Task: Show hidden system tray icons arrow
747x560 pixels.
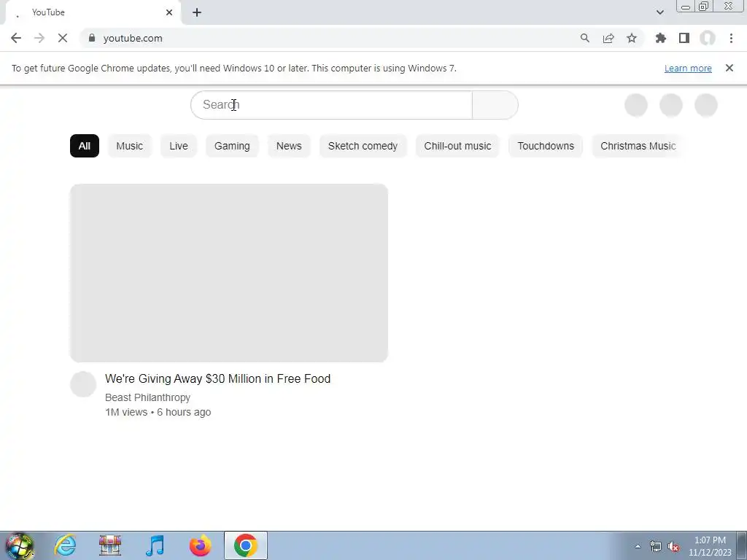Action: point(638,547)
